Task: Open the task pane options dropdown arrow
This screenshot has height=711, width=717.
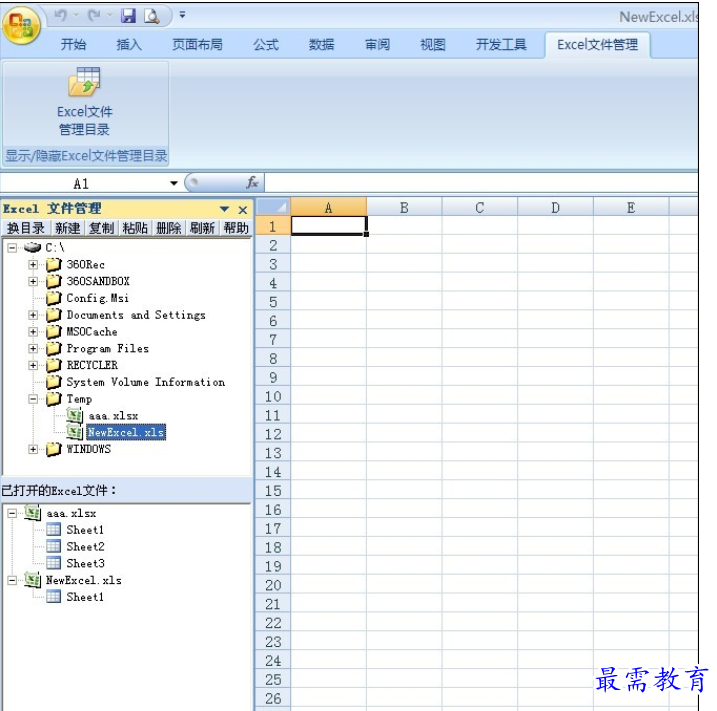Action: click(x=225, y=209)
